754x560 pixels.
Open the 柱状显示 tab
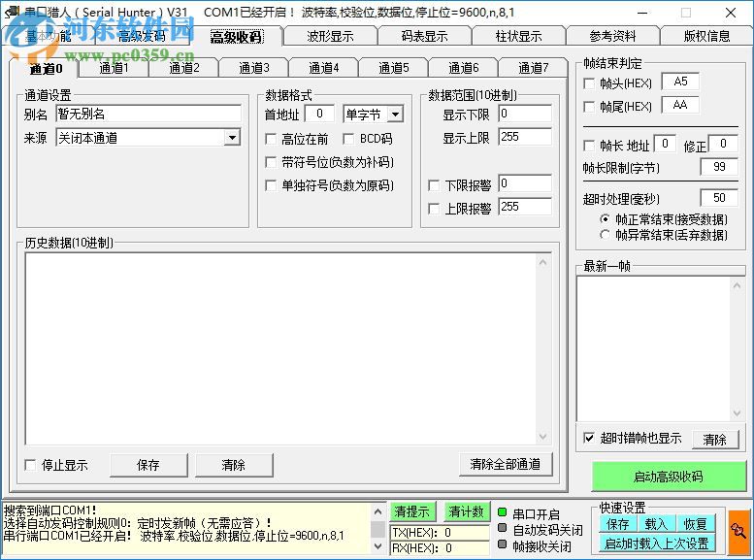518,36
